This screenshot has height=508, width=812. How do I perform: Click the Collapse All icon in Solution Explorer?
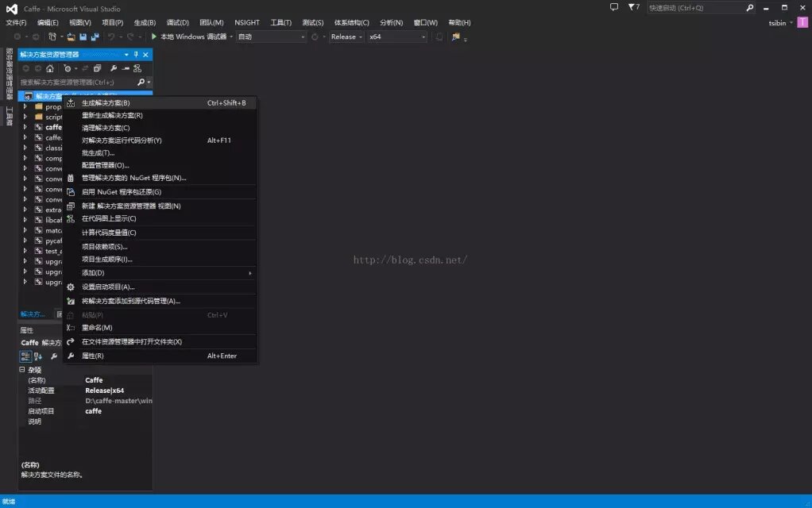pos(98,68)
